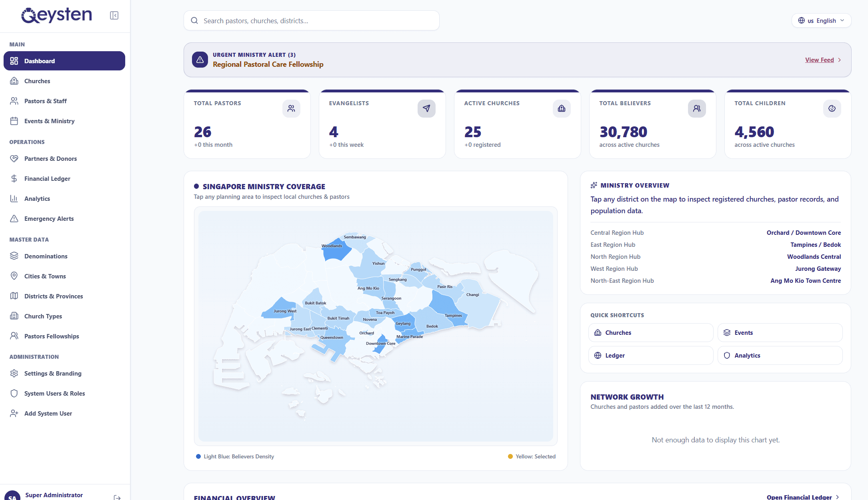Click the Total Pastors card people icon
The image size is (868, 500).
coord(291,108)
